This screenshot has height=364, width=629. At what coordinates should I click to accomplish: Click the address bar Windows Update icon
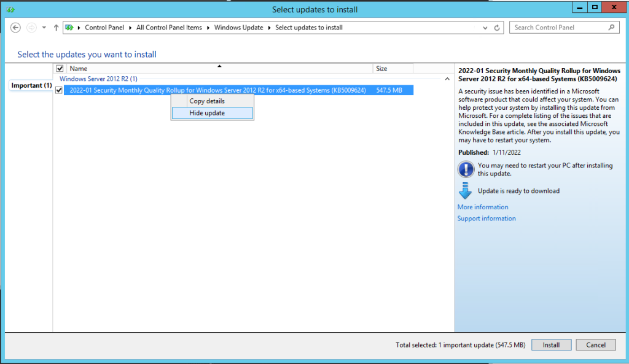(69, 28)
